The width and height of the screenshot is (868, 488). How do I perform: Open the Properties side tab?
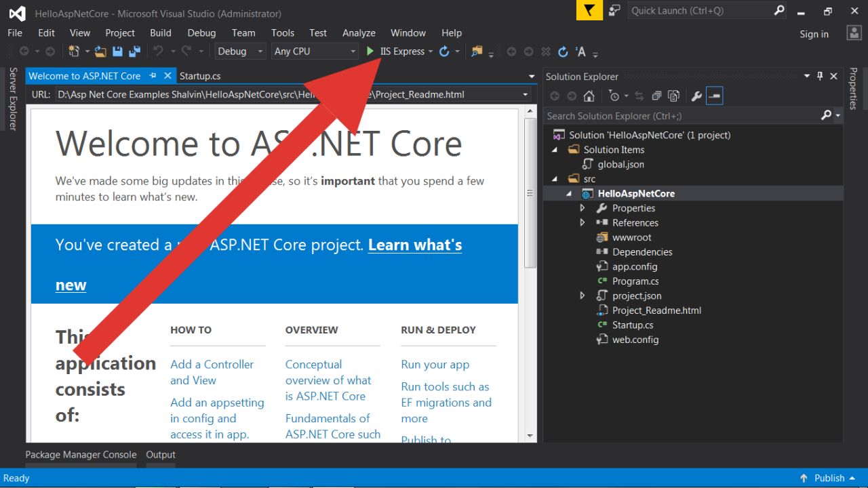tap(854, 88)
